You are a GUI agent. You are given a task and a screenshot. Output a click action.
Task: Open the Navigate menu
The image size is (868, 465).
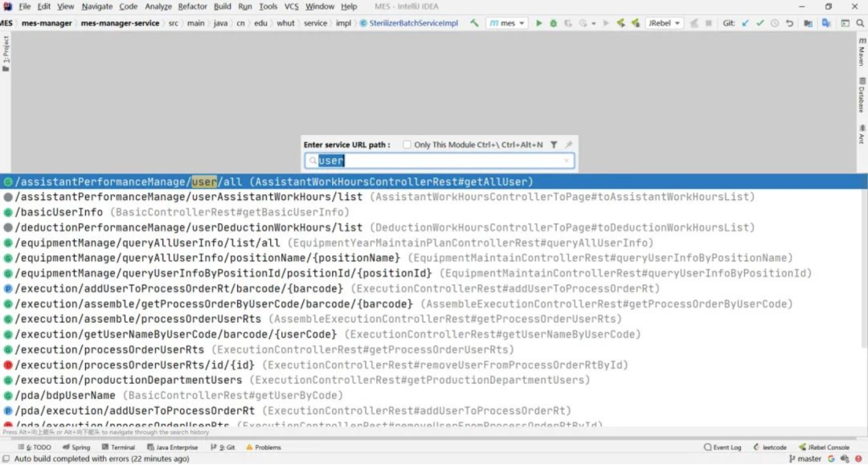point(97,6)
